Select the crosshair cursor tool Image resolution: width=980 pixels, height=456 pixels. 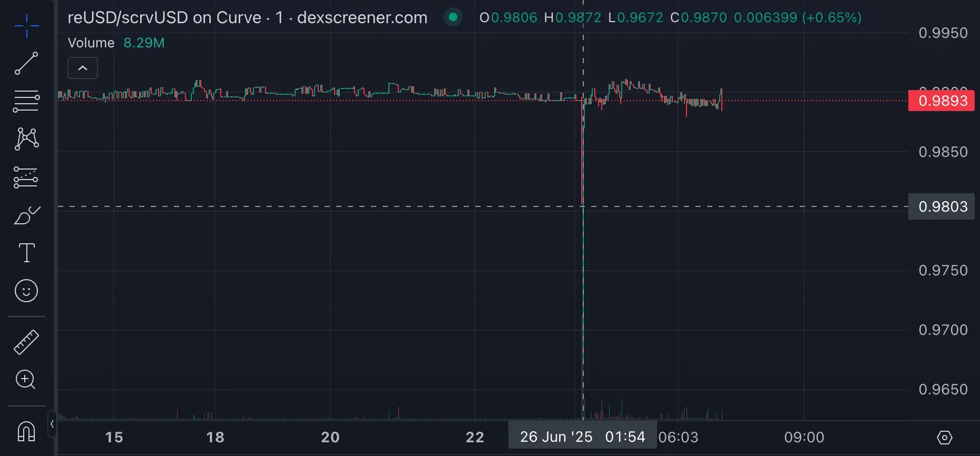[x=26, y=25]
